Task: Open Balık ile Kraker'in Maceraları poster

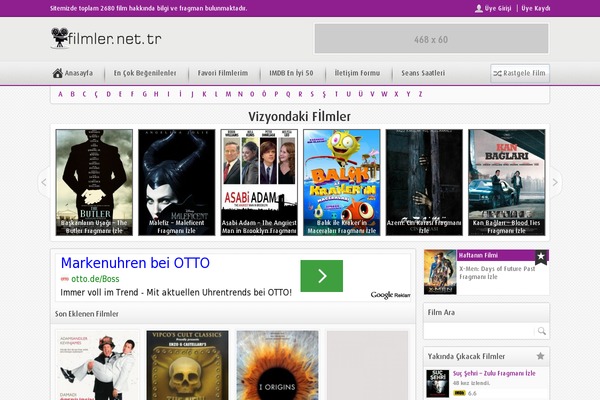Action: tap(342, 182)
